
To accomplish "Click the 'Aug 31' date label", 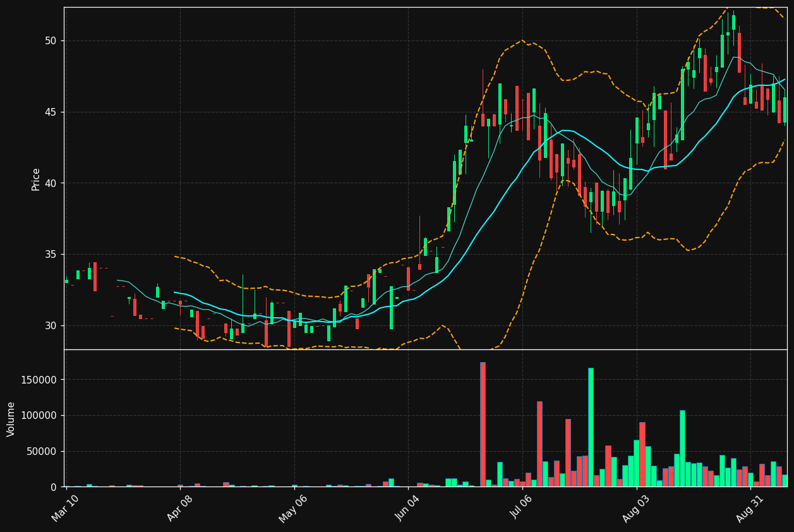I will pos(750,508).
